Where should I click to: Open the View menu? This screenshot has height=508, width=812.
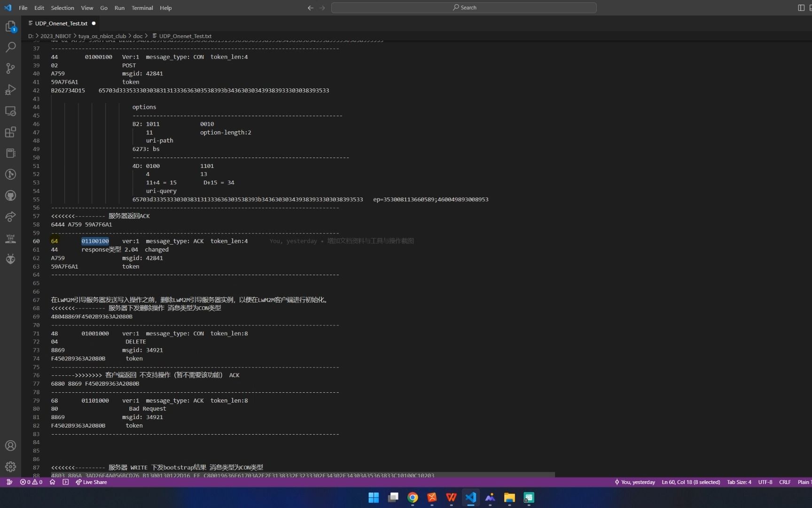coord(87,8)
